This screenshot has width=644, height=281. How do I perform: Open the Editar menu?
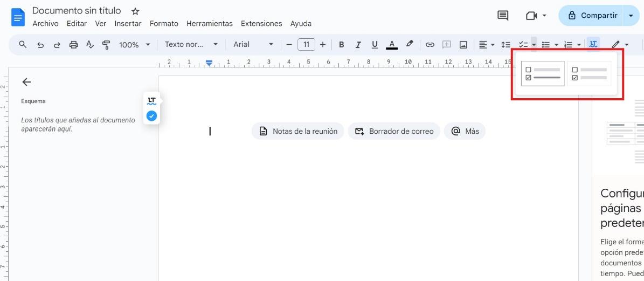(77, 23)
